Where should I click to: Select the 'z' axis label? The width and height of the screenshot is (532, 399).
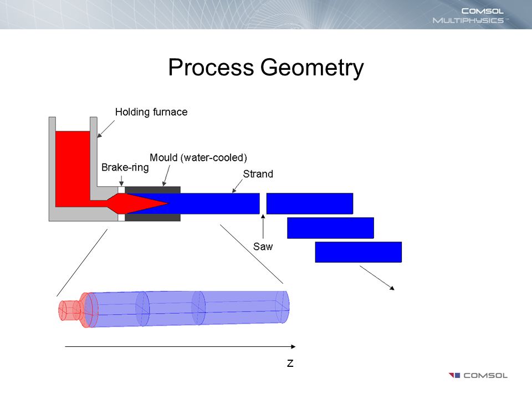coord(290,364)
